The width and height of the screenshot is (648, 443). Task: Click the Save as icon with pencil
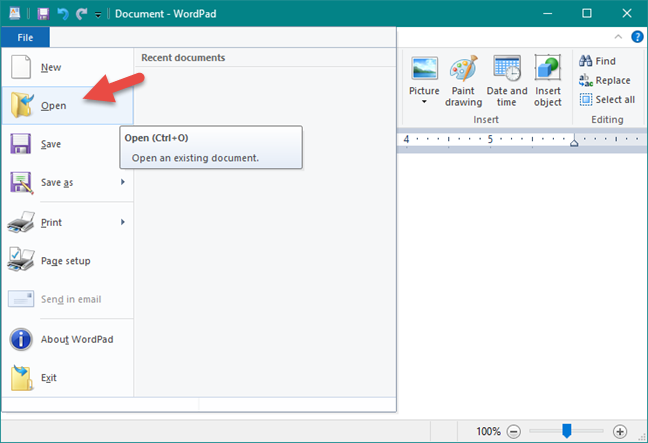(x=21, y=182)
